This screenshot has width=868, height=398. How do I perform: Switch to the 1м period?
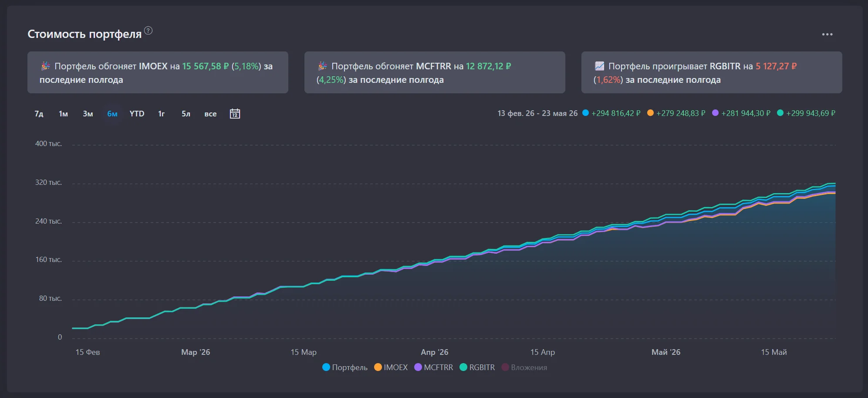tap(63, 114)
